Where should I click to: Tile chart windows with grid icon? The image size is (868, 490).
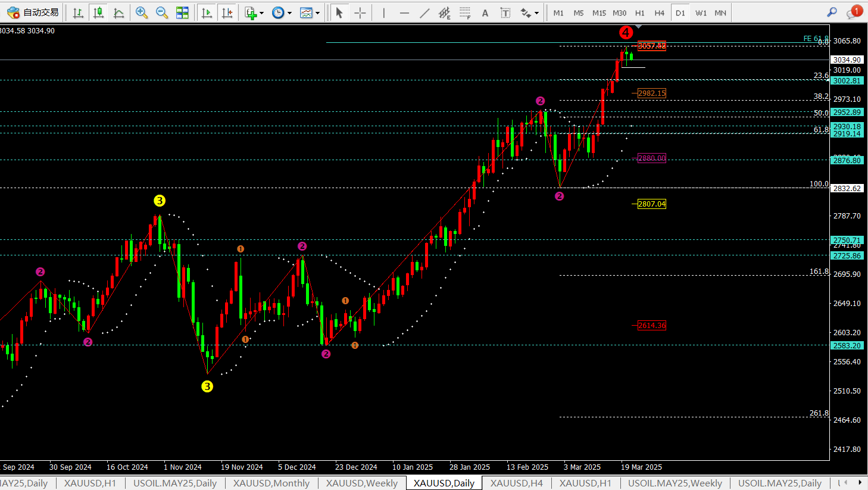click(x=182, y=13)
